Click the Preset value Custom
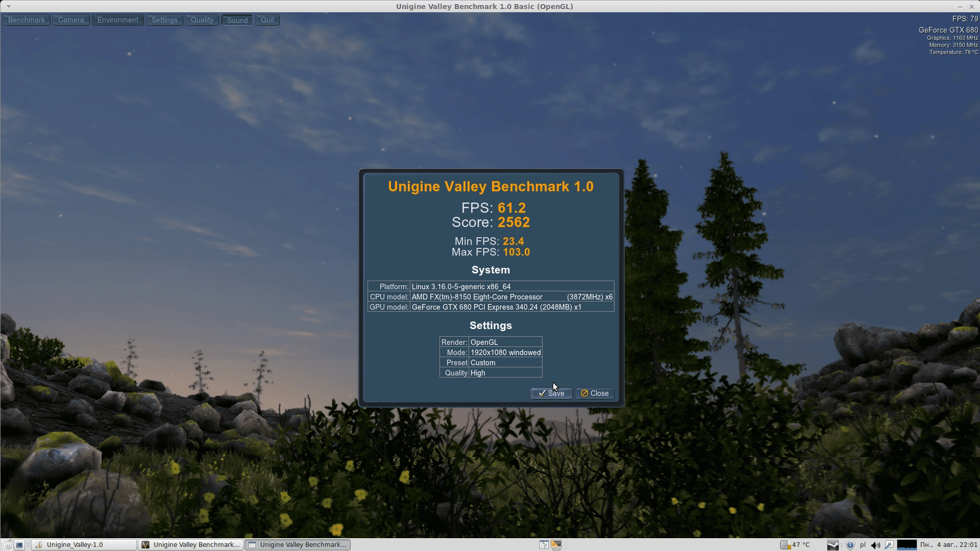 505,362
